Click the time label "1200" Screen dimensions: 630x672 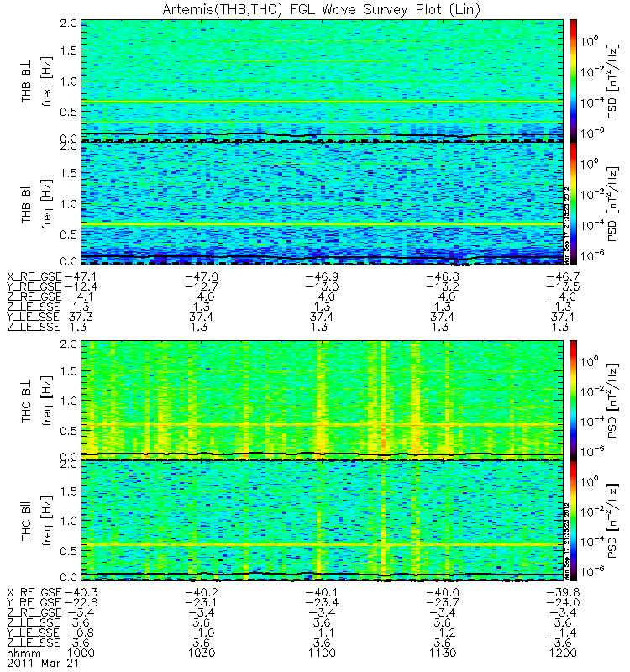coord(563,654)
